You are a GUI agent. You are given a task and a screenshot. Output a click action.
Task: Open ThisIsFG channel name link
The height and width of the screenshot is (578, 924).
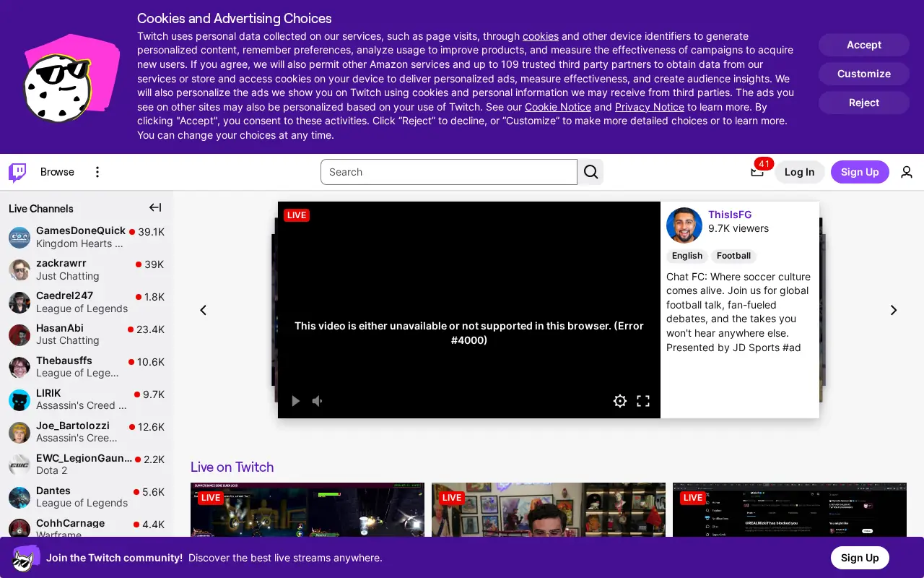(x=730, y=215)
